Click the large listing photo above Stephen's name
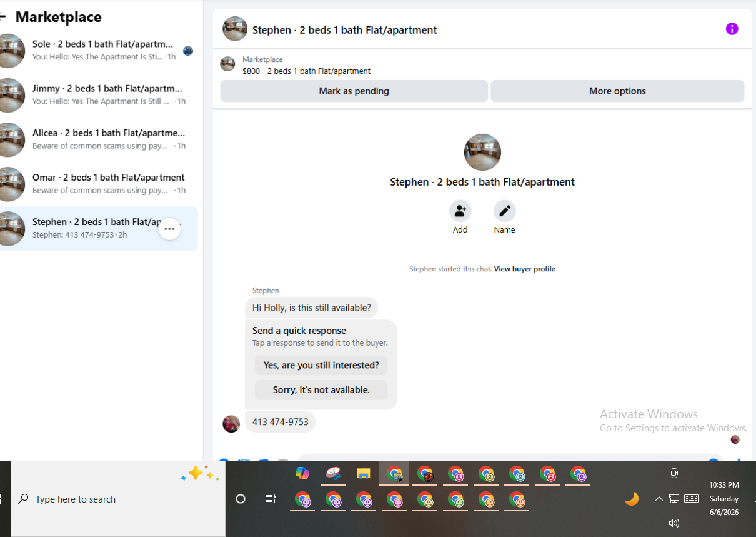Image resolution: width=756 pixels, height=537 pixels. click(482, 152)
